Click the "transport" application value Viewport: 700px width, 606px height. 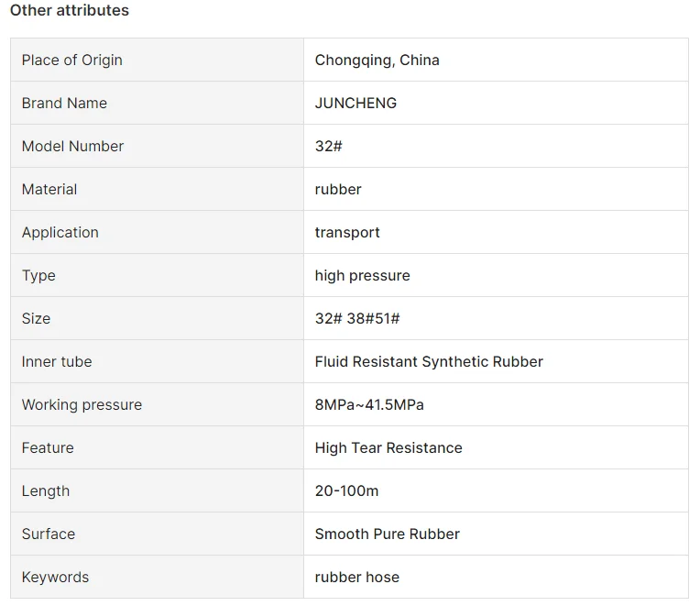(x=347, y=233)
